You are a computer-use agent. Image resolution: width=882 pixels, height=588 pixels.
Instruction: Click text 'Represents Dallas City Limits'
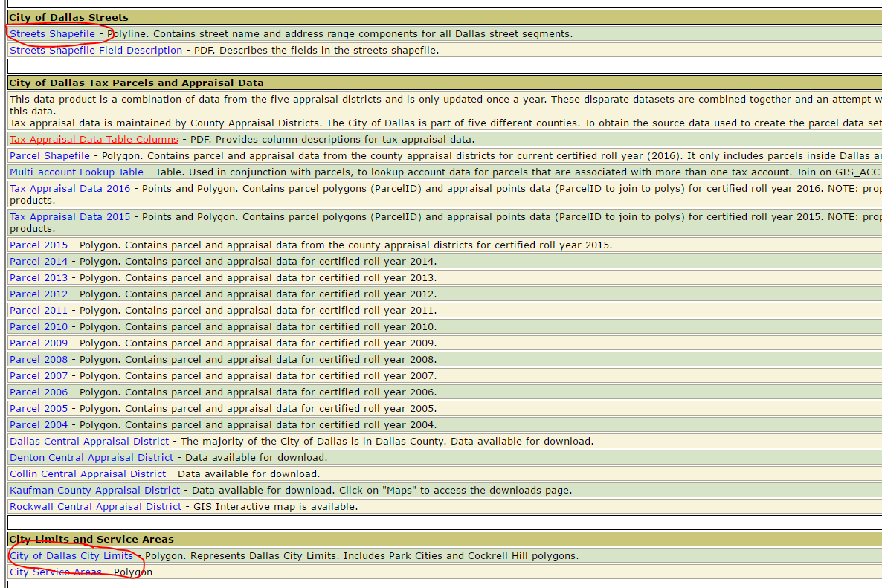(x=264, y=555)
